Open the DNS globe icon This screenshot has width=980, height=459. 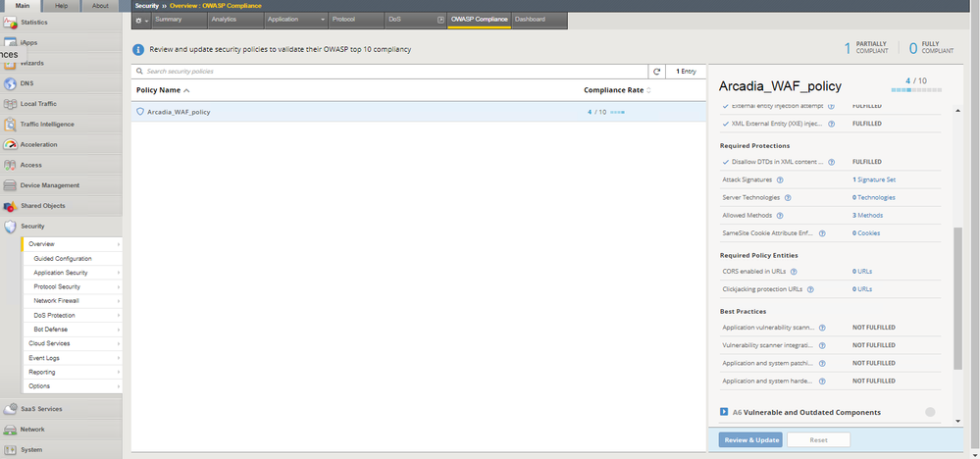10,83
